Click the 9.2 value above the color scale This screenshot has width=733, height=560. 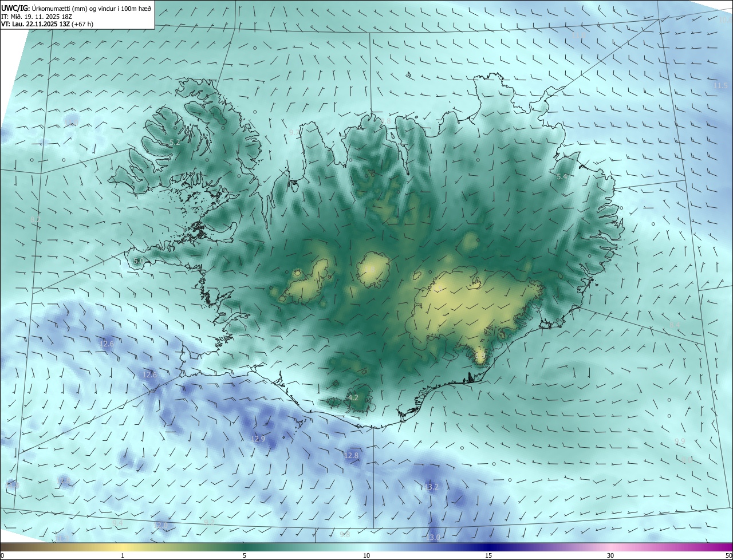(x=209, y=522)
